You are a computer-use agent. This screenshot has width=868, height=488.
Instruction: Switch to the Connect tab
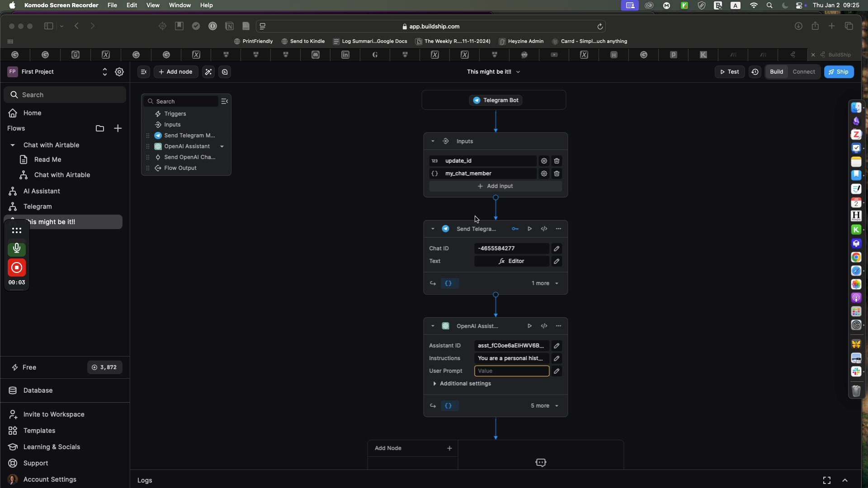click(804, 72)
